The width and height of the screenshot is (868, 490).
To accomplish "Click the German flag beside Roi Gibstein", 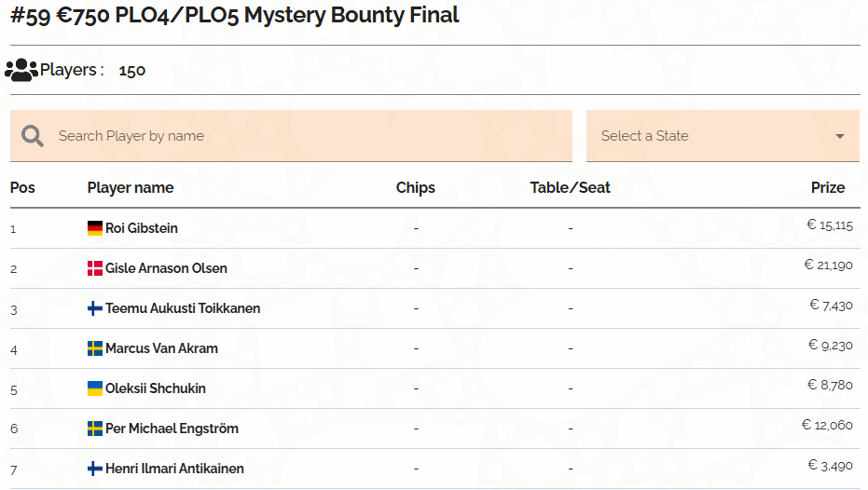I will (95, 228).
